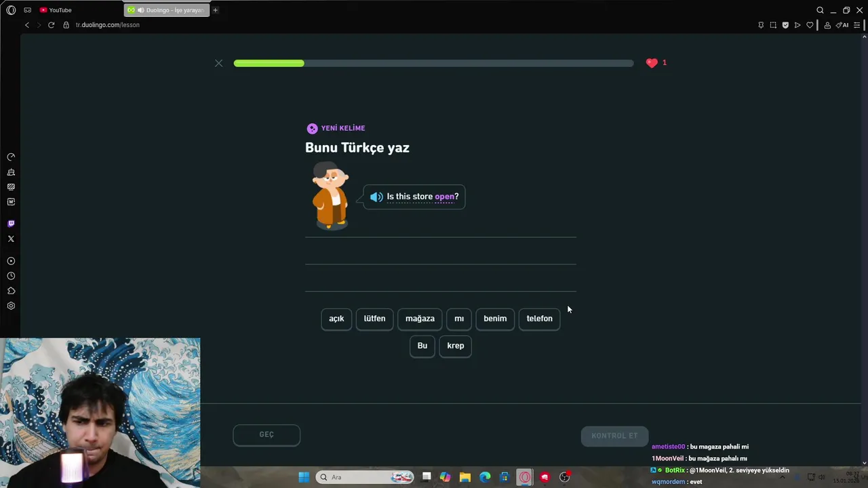Play the audio of the English sentence
868x488 pixels.
pyautogui.click(x=376, y=197)
